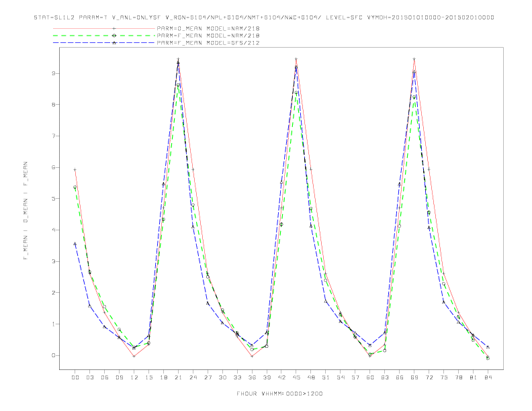Click x-axis tick label 09

(x=119, y=377)
